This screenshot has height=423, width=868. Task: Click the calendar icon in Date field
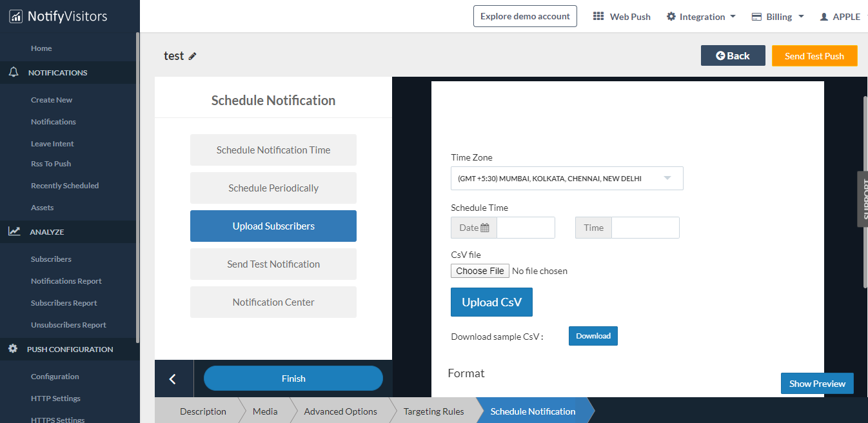[485, 228]
